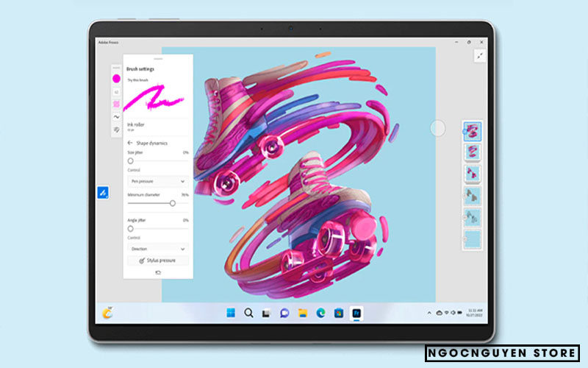Open the brush smoothing wave icon
Screen dimensions: 588x368
(x=116, y=116)
